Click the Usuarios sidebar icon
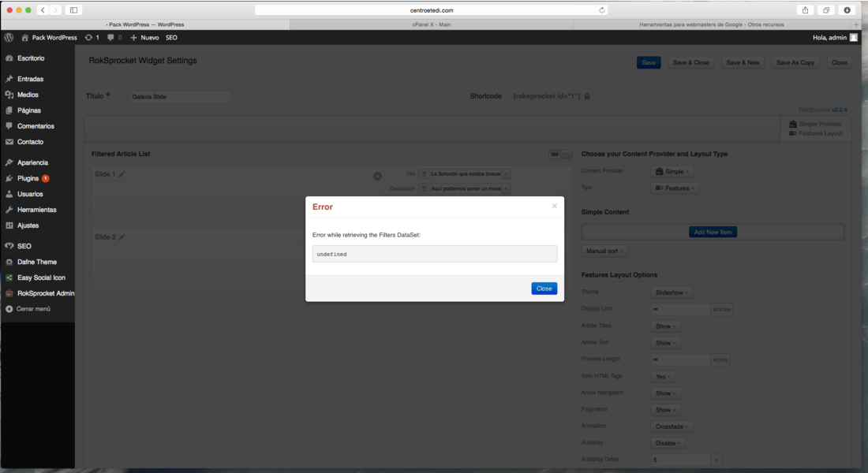 click(x=9, y=194)
